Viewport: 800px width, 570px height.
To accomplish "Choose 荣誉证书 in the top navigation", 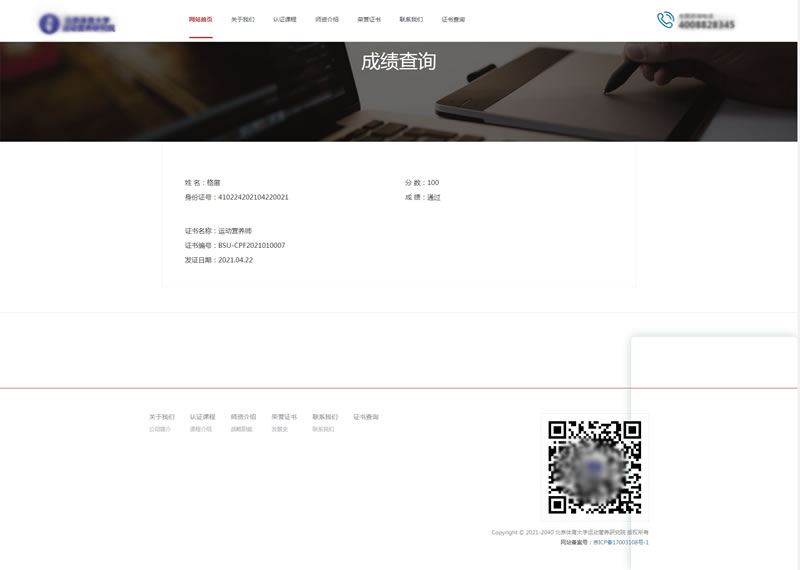I will (369, 19).
